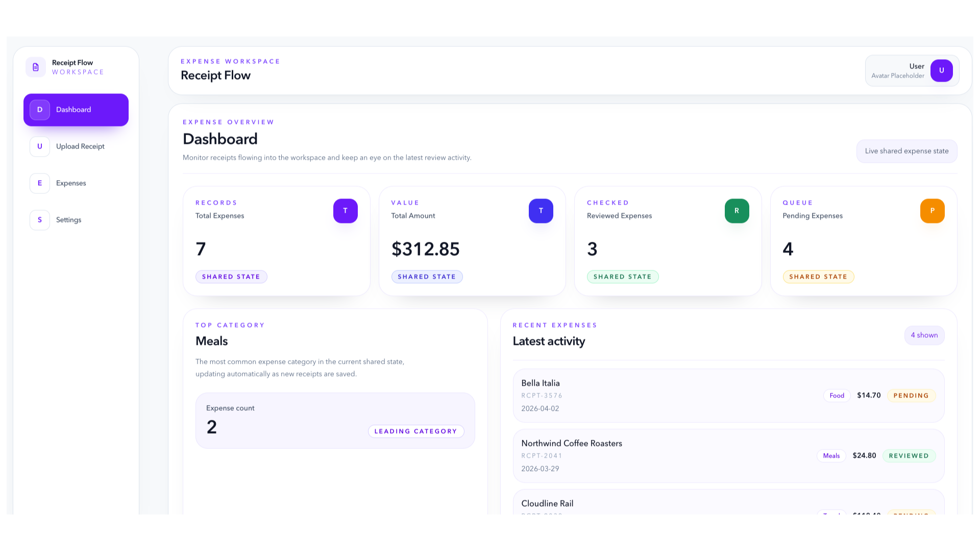Click the PENDING badge on Bella Italia

click(911, 395)
